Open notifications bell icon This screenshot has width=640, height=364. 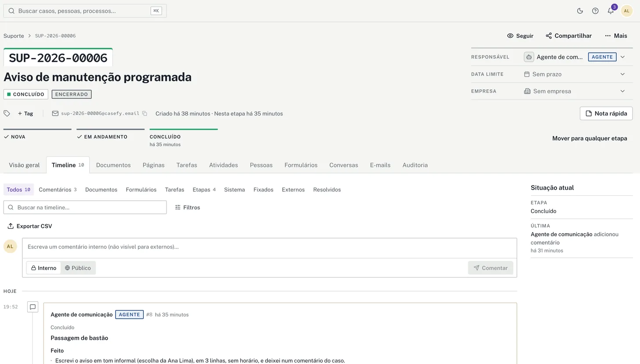coord(611,11)
